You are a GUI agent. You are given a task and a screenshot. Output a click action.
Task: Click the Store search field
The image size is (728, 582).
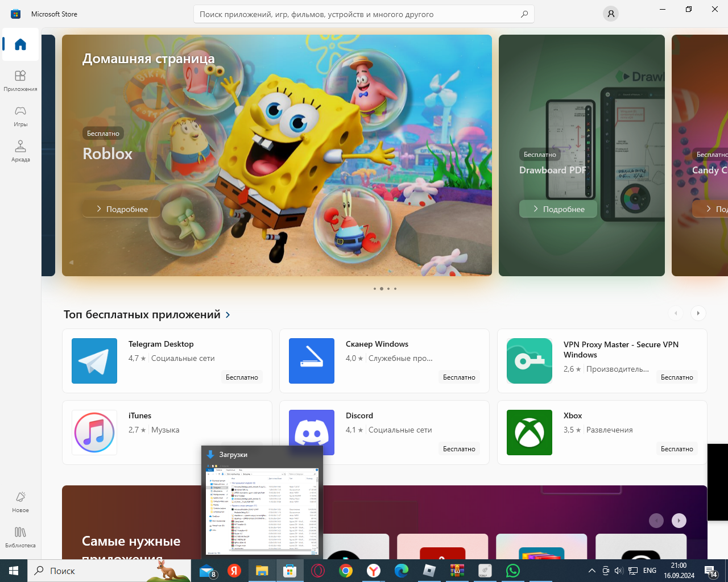(x=364, y=14)
